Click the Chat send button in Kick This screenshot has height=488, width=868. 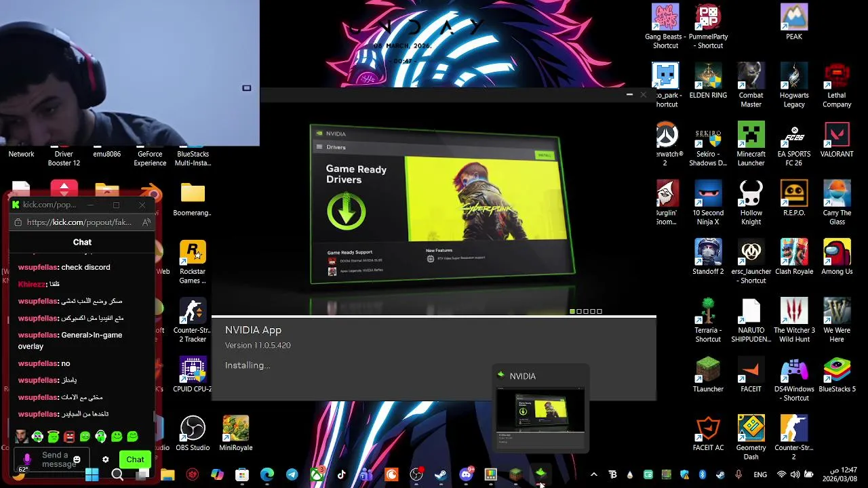coord(135,460)
